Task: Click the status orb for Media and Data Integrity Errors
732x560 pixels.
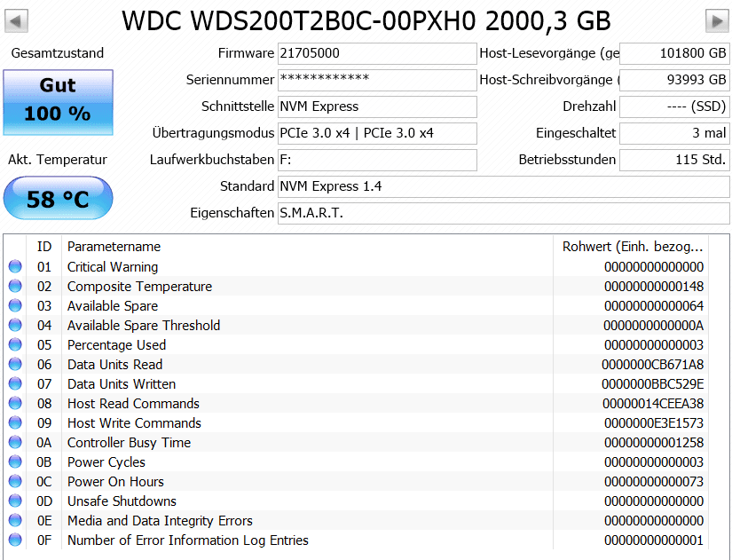Action: (x=15, y=520)
